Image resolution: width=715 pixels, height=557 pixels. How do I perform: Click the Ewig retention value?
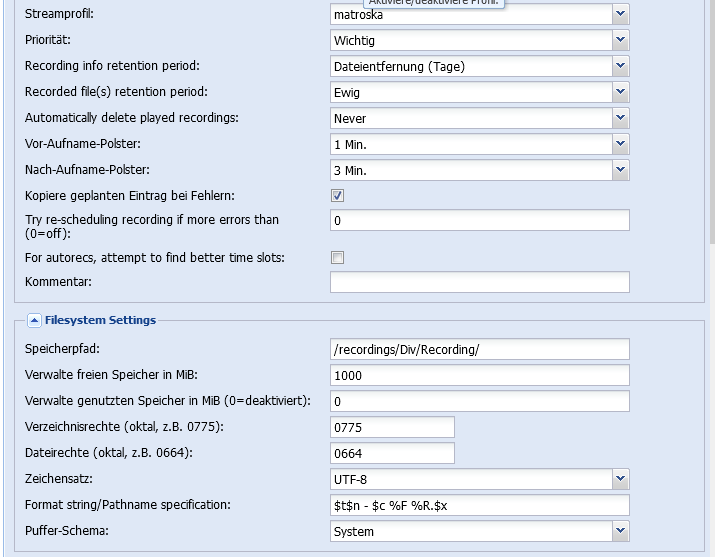coord(471,92)
